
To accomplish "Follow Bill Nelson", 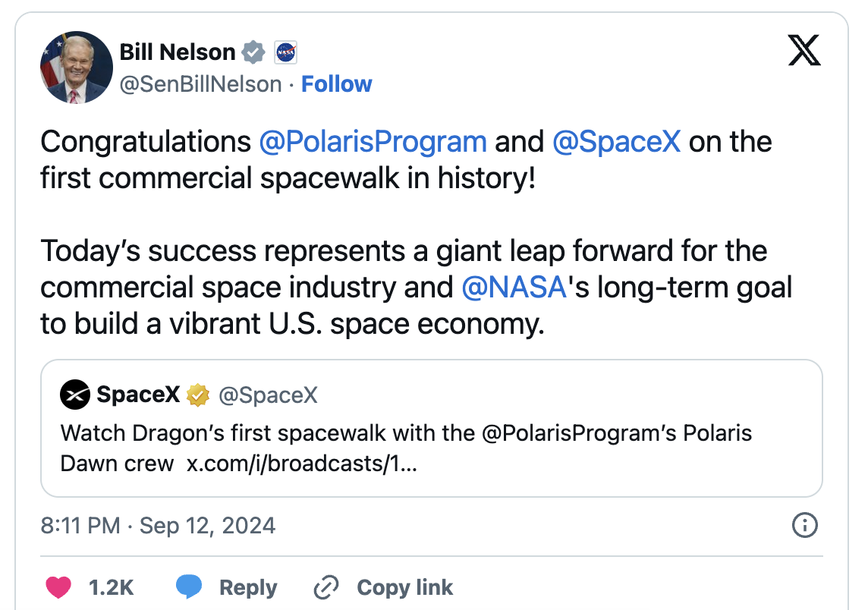I will point(337,84).
